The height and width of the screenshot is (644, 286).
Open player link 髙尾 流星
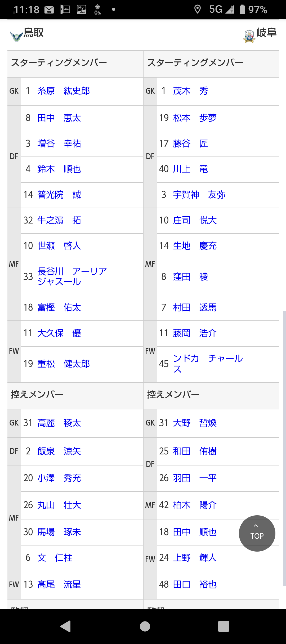tap(59, 584)
